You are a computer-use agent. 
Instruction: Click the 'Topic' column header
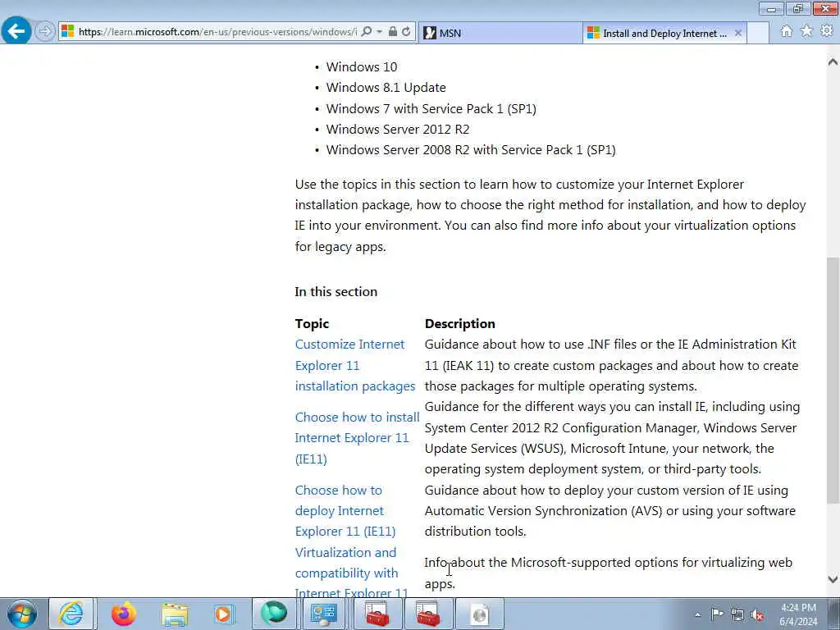pos(312,323)
